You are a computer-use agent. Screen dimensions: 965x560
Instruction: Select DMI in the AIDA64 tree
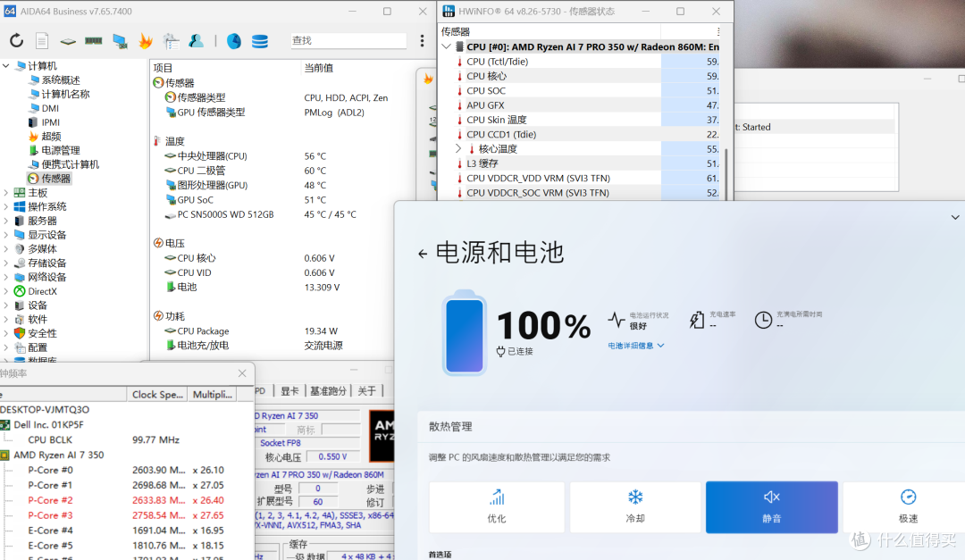(x=50, y=108)
